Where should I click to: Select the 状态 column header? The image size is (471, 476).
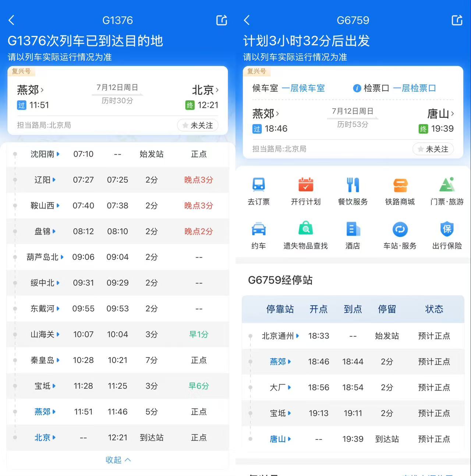[x=434, y=309]
